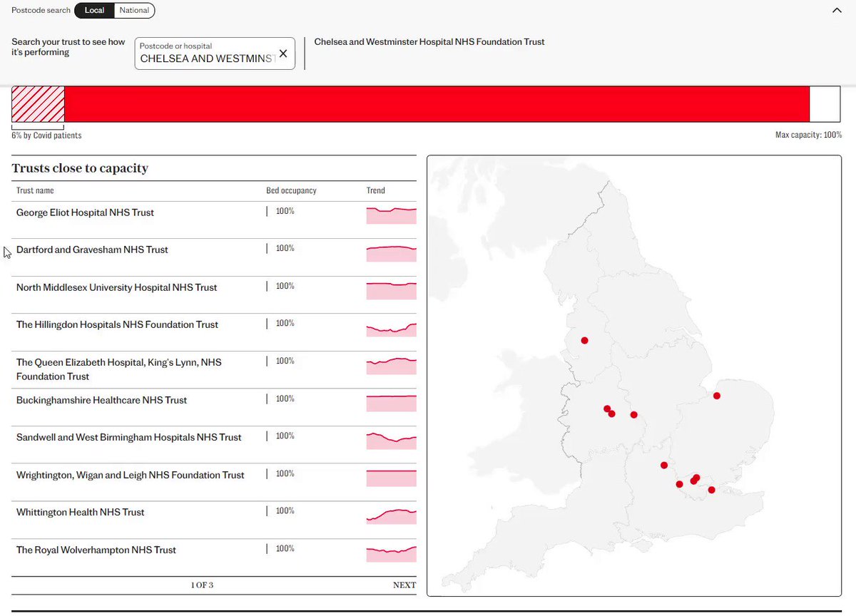Go to the NEXT page of trusts
Image resolution: width=856 pixels, height=616 pixels.
pos(404,585)
